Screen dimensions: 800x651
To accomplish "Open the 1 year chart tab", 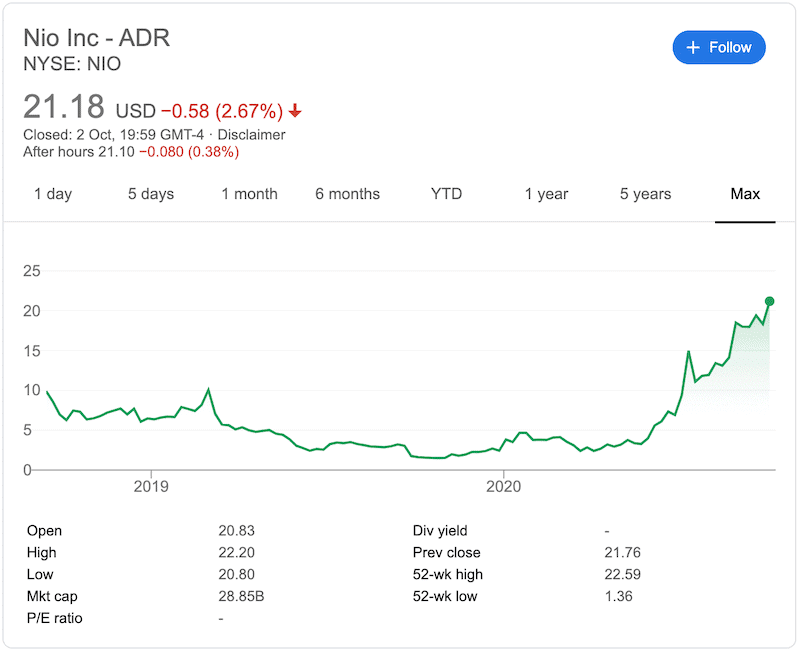I will 546,194.
